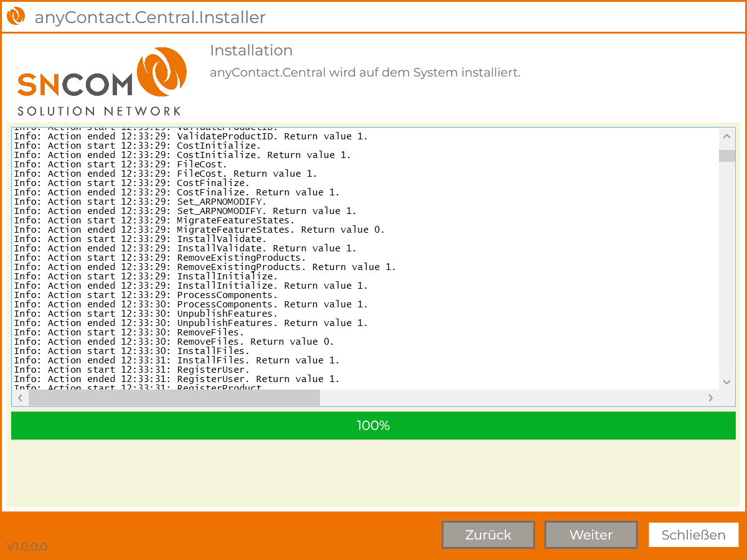This screenshot has width=747, height=560.
Task: Click the Installation heading text
Action: click(x=251, y=50)
